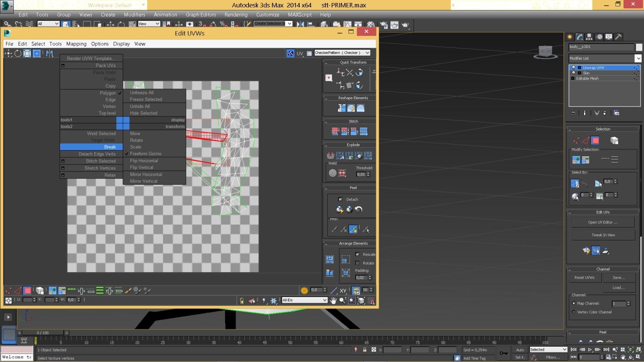Image resolution: width=644 pixels, height=362 pixels.
Task: Toggle the Skin modifier lightbulb
Action: click(574, 73)
